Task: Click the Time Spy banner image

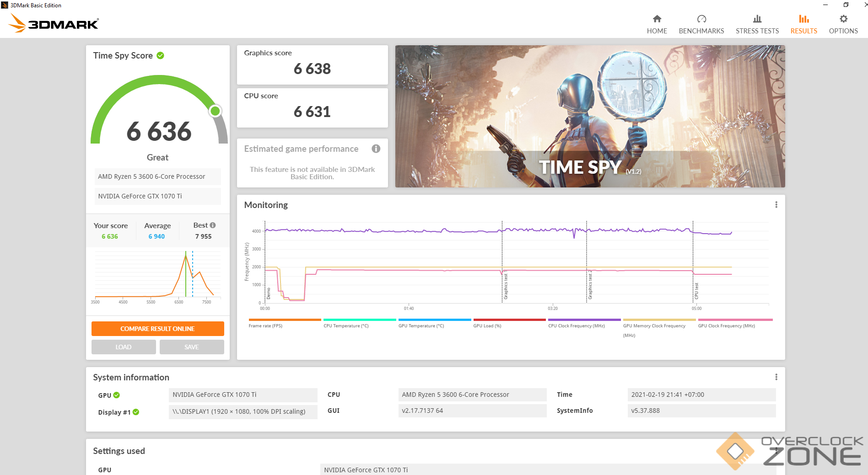Action: point(590,116)
